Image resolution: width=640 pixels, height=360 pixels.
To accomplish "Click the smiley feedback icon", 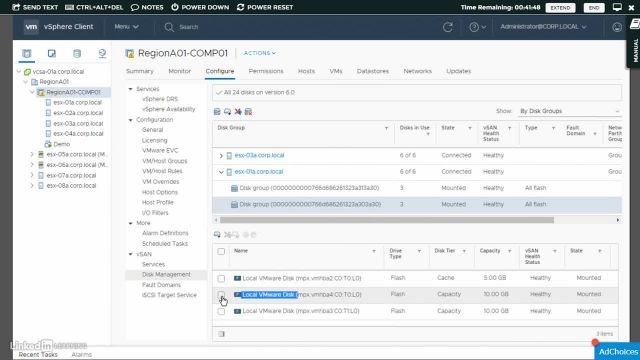I will [617, 27].
